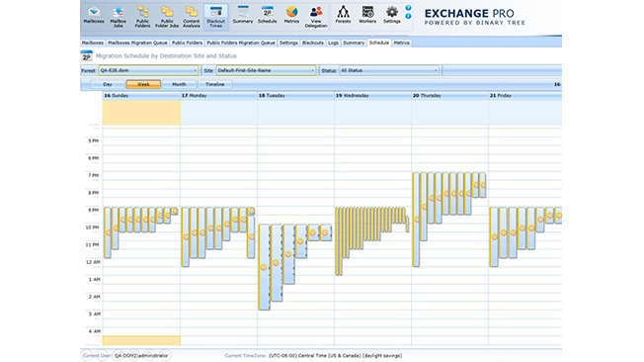The image size is (644, 362).
Task: Open the Mailboxes toolbar icon
Action: 94,16
